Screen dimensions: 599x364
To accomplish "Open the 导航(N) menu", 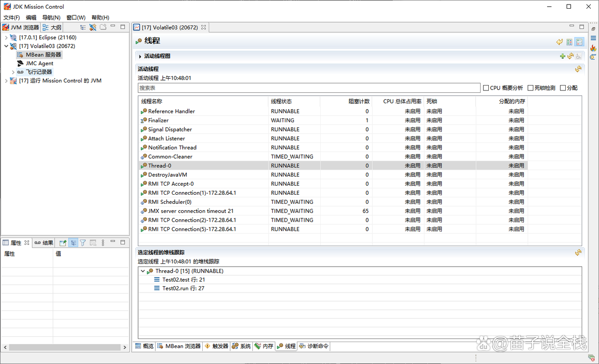I will coord(51,18).
